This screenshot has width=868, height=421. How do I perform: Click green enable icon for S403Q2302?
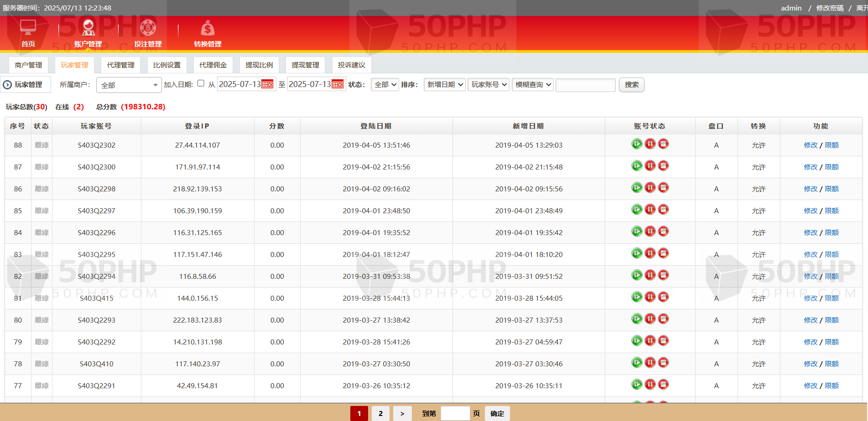[x=637, y=144]
